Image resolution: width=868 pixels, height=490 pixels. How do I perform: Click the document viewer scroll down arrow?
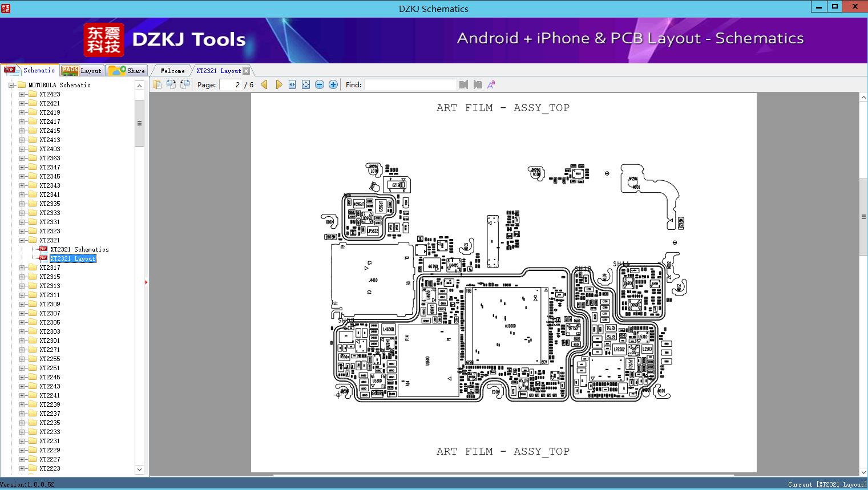[x=863, y=471]
